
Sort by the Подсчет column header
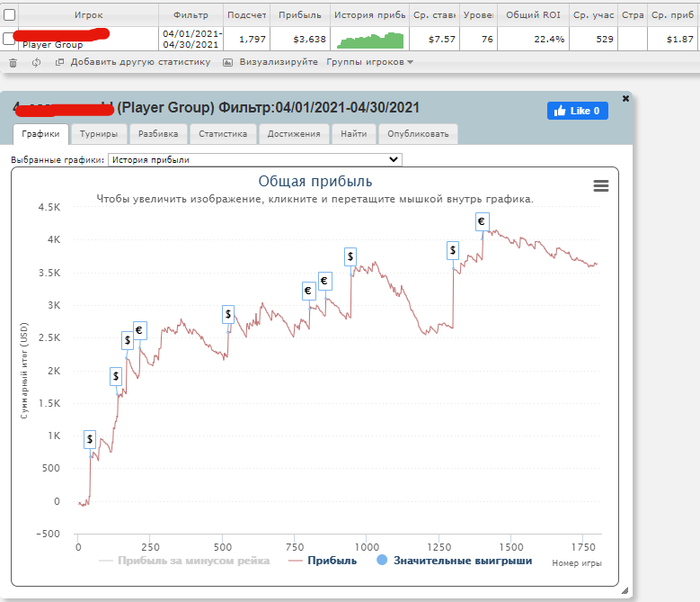coord(247,15)
